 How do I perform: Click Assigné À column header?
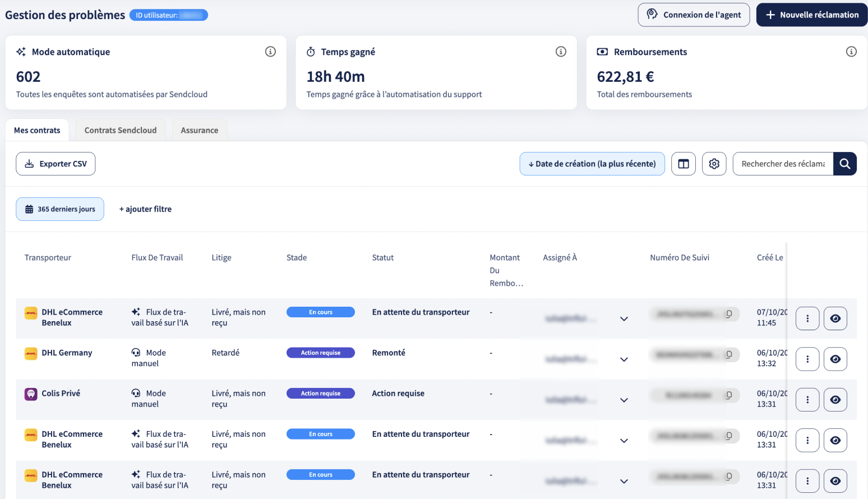point(560,257)
